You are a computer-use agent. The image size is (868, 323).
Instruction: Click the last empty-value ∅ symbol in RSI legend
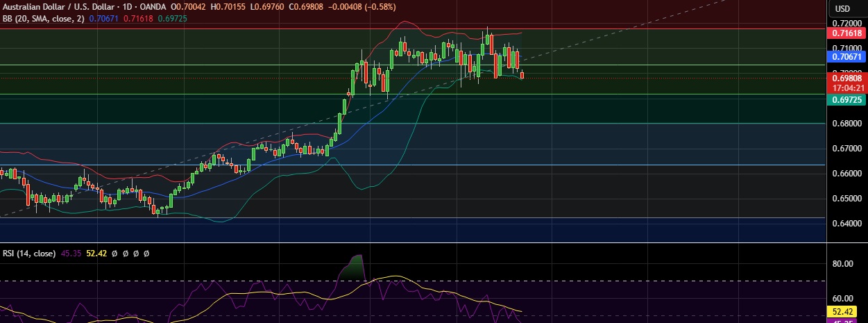coord(146,254)
